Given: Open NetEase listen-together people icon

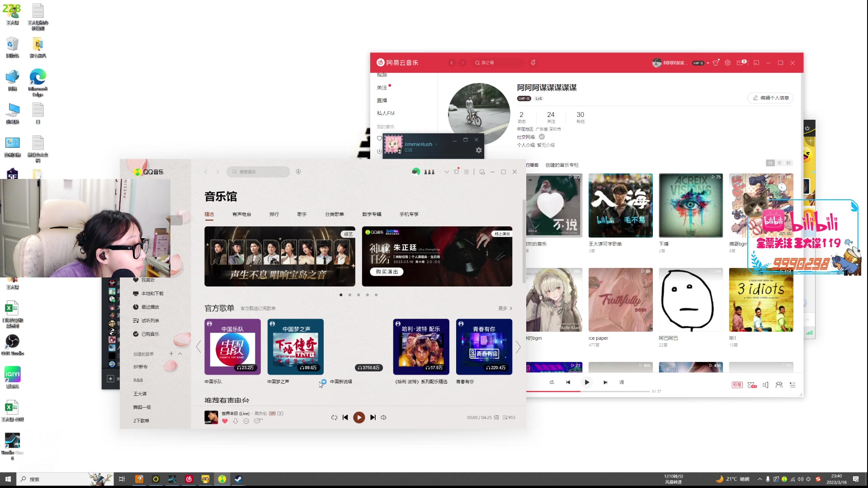Looking at the screenshot, I should (779, 385).
